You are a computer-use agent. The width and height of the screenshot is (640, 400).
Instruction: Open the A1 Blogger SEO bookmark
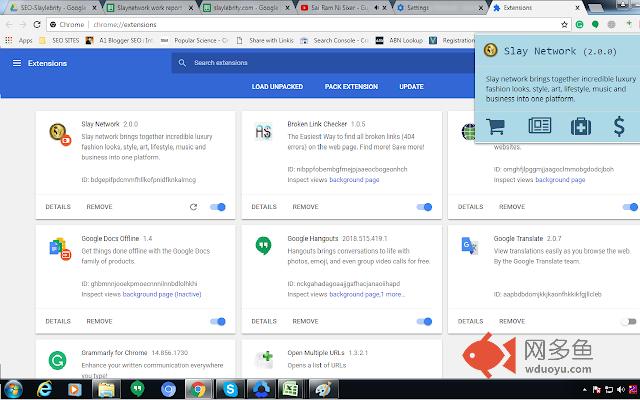click(119, 40)
